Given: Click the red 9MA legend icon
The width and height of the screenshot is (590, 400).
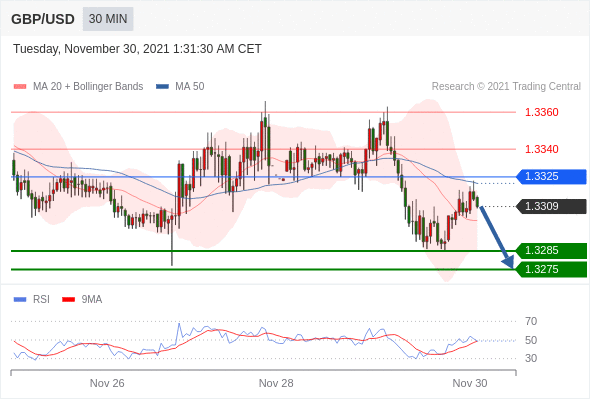Looking at the screenshot, I should [68, 300].
